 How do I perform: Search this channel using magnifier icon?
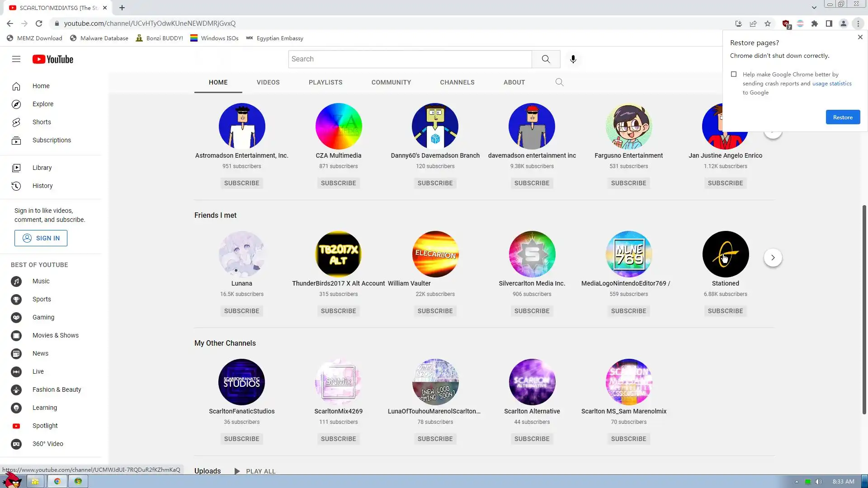click(x=559, y=82)
